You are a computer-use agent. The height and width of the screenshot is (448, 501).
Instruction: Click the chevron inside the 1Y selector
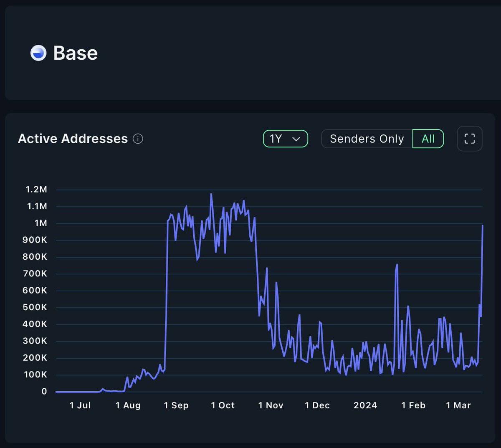pos(296,139)
